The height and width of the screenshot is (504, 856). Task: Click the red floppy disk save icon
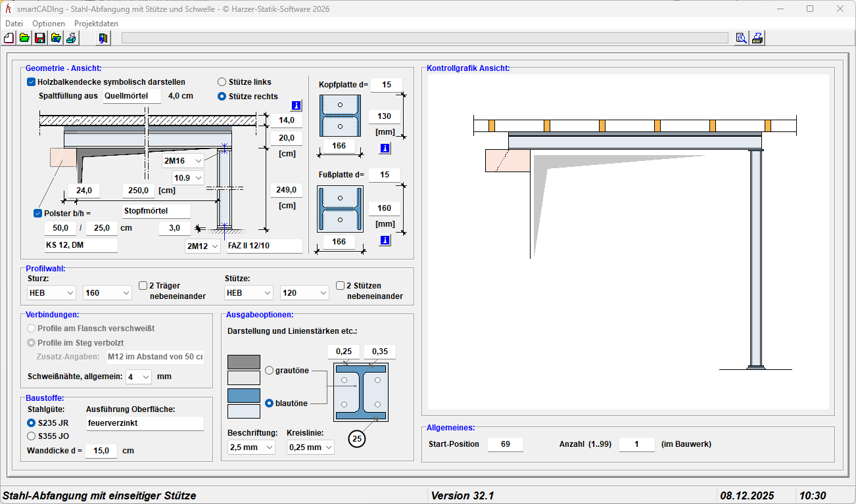coord(39,38)
